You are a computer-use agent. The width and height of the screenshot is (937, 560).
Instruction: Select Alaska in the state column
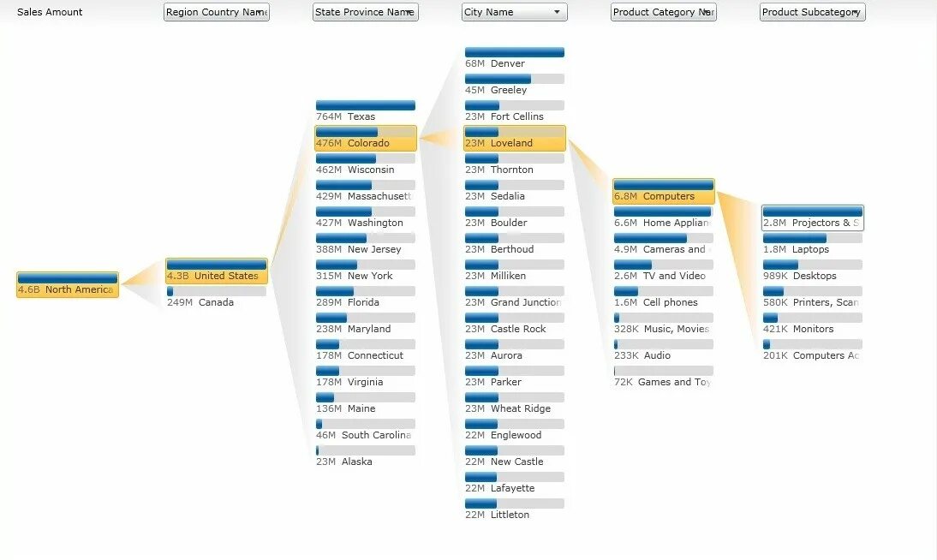coord(365,456)
